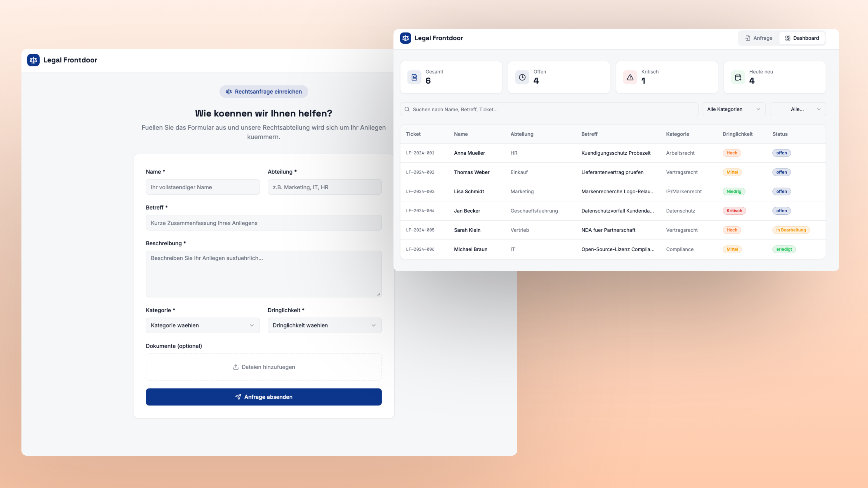Focus the Betreff input field

264,223
